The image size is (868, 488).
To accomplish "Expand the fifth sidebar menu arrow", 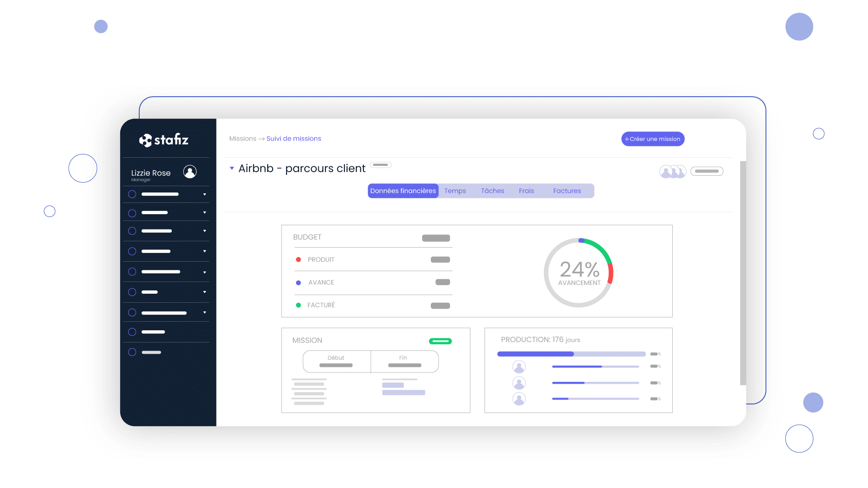I will (x=205, y=272).
